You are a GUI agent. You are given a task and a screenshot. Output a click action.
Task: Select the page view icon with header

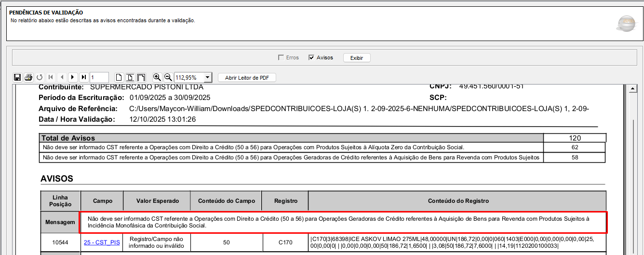pyautogui.click(x=130, y=77)
